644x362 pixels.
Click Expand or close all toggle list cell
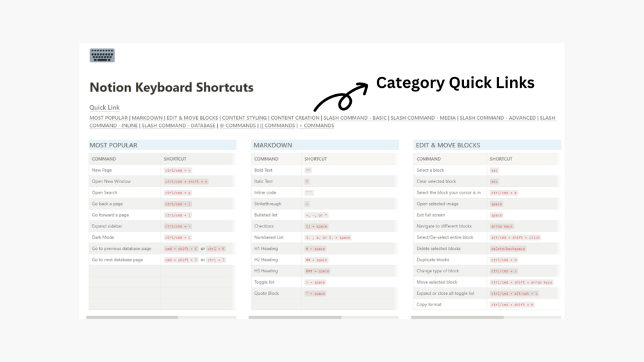pos(450,293)
